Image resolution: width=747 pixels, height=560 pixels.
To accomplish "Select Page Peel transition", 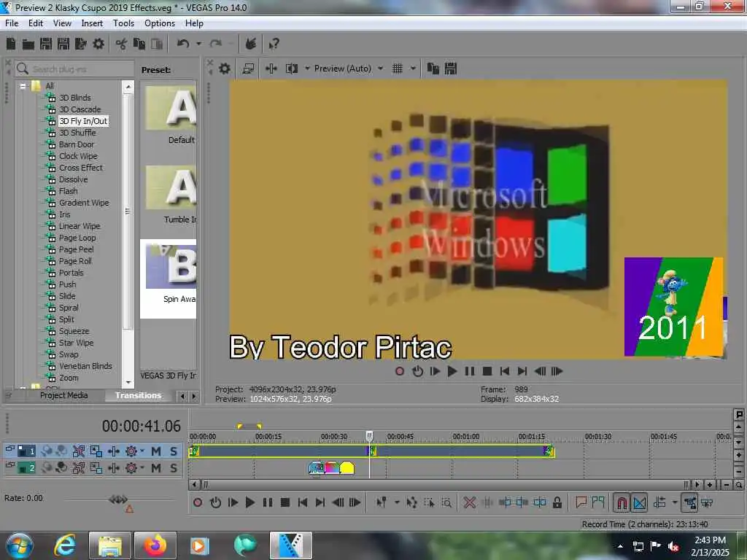I will pos(76,249).
